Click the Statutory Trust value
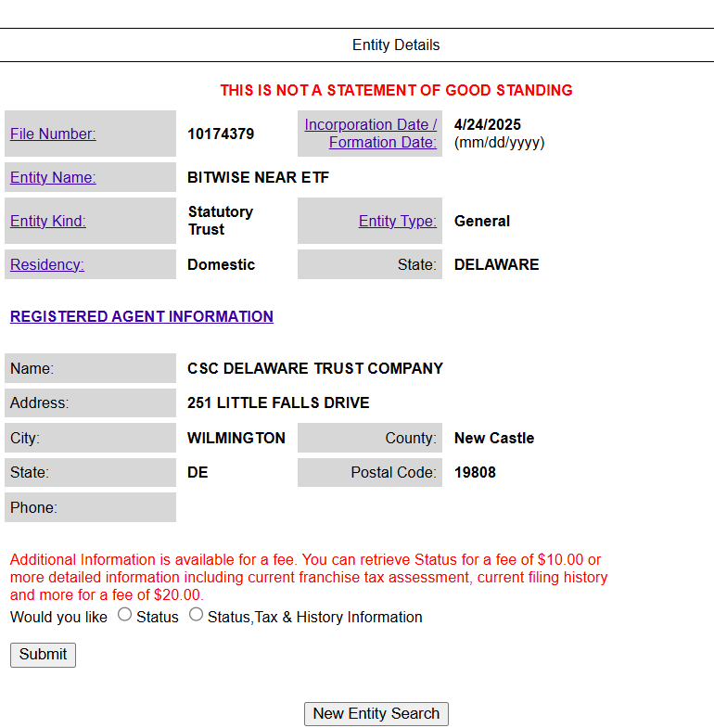 [x=221, y=221]
